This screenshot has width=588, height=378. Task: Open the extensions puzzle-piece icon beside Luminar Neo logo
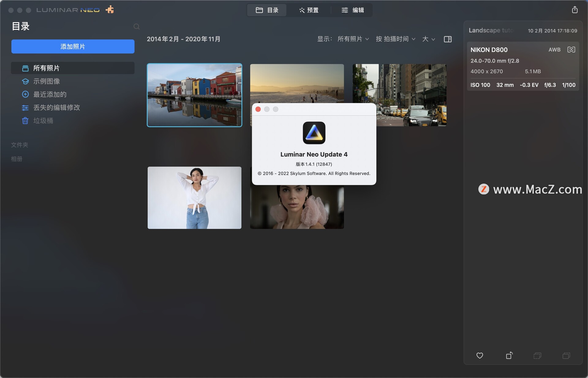tap(110, 9)
